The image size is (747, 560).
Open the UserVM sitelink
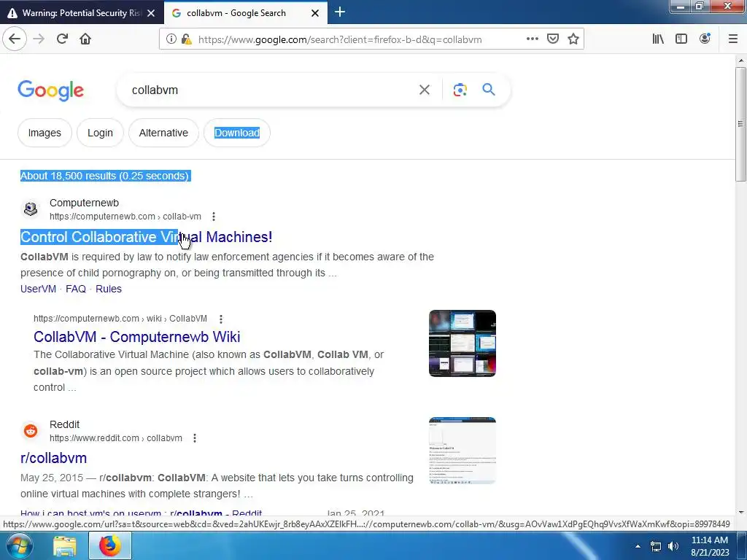[x=38, y=289]
